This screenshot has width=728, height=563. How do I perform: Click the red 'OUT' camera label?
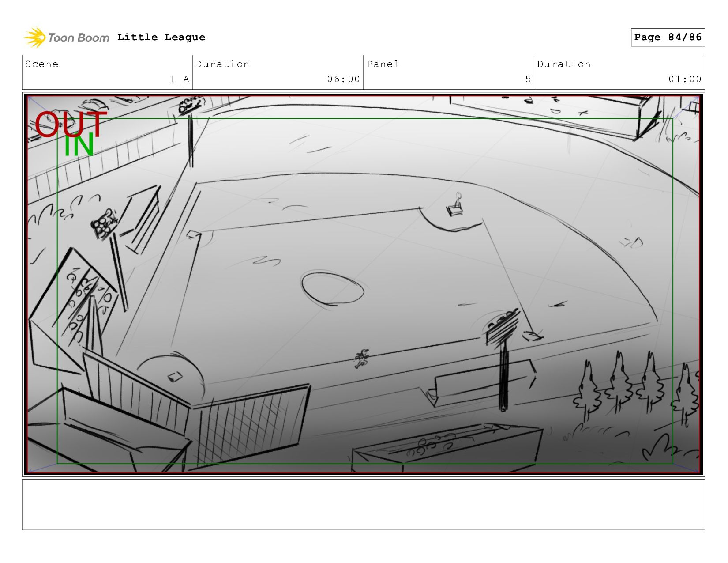pos(71,124)
